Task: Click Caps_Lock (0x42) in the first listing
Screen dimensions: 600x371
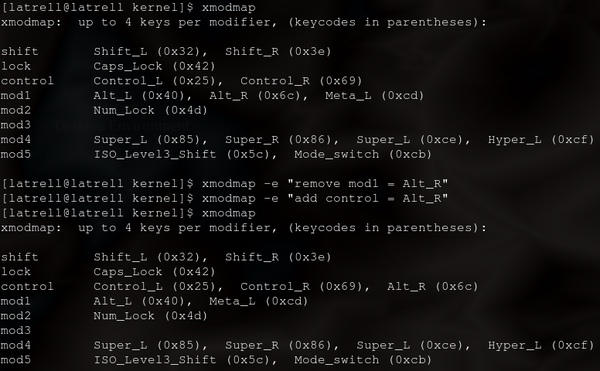Action: (x=155, y=66)
